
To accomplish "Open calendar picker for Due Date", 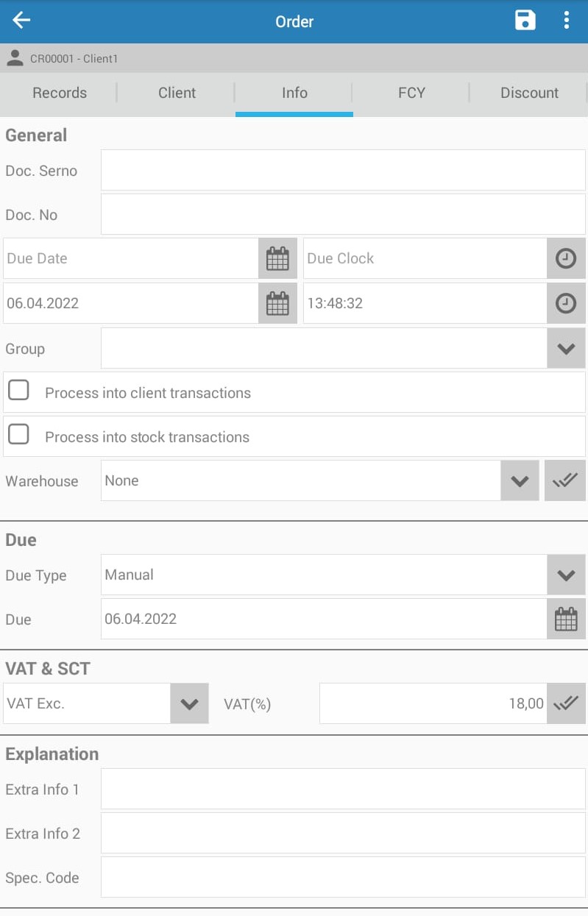I will click(x=277, y=258).
